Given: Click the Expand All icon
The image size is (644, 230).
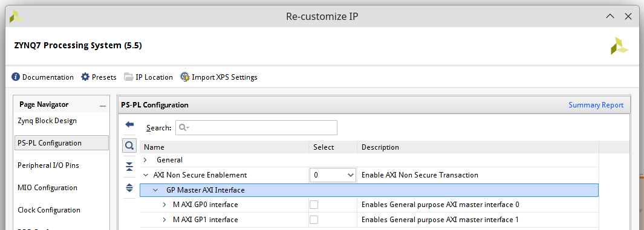Looking at the screenshot, I should pos(129,188).
